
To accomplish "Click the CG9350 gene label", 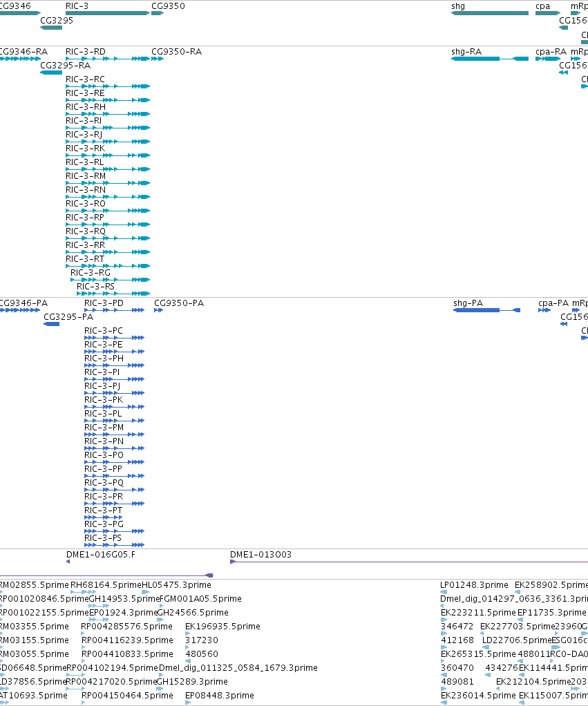I will [x=168, y=6].
